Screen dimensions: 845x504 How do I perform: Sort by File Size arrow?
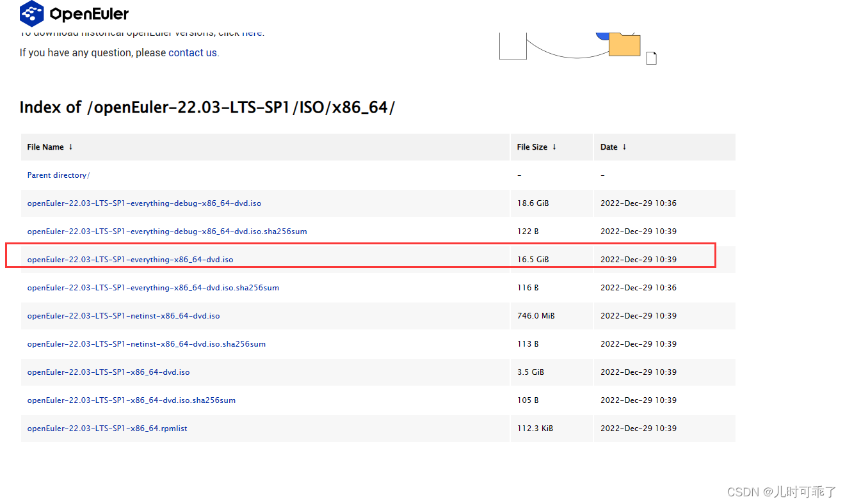click(554, 146)
